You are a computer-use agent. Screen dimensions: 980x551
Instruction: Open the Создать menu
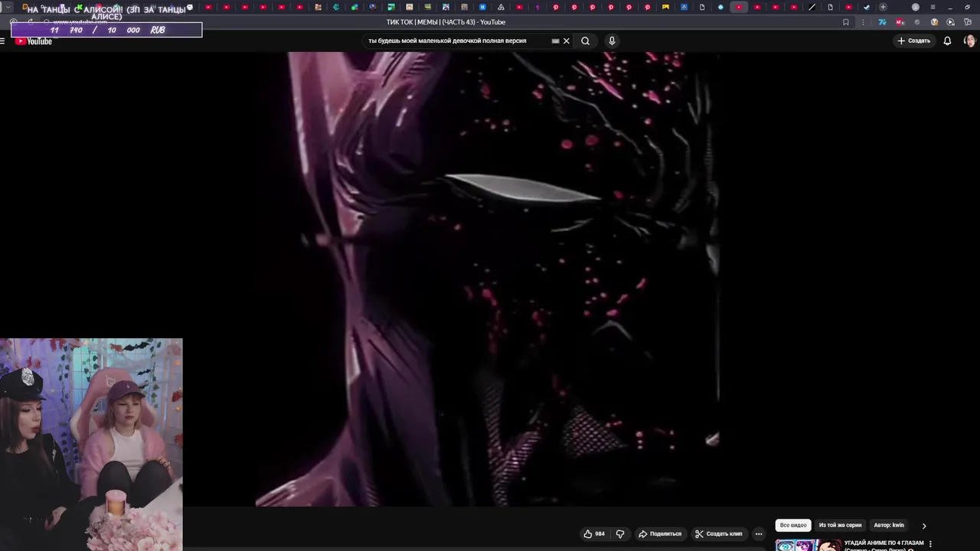pos(914,41)
